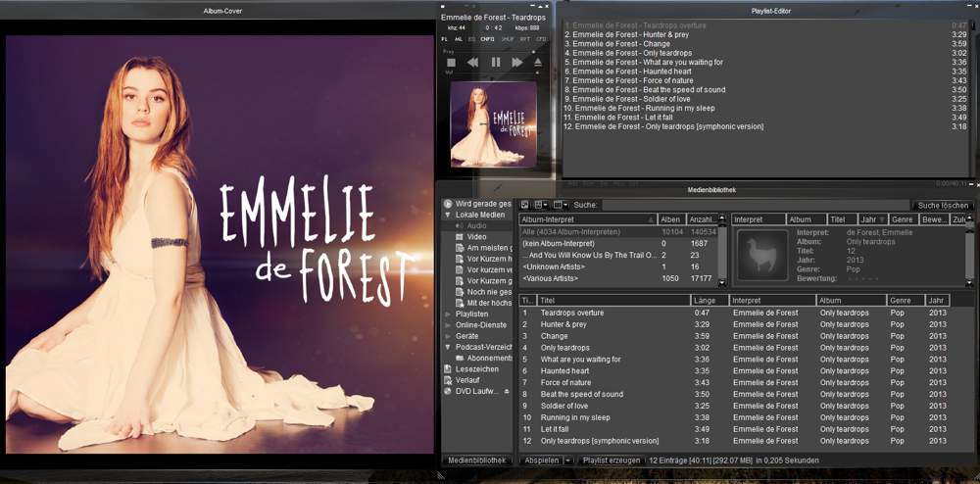Viewport: 980px width, 484px height.
Task: Pause playback with the pause button
Action: (495, 62)
